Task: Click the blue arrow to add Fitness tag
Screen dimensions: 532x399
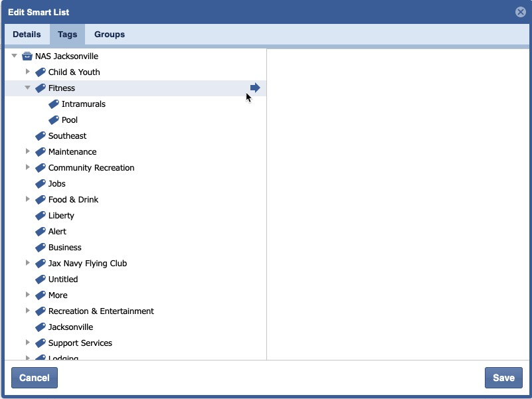Action: click(255, 88)
